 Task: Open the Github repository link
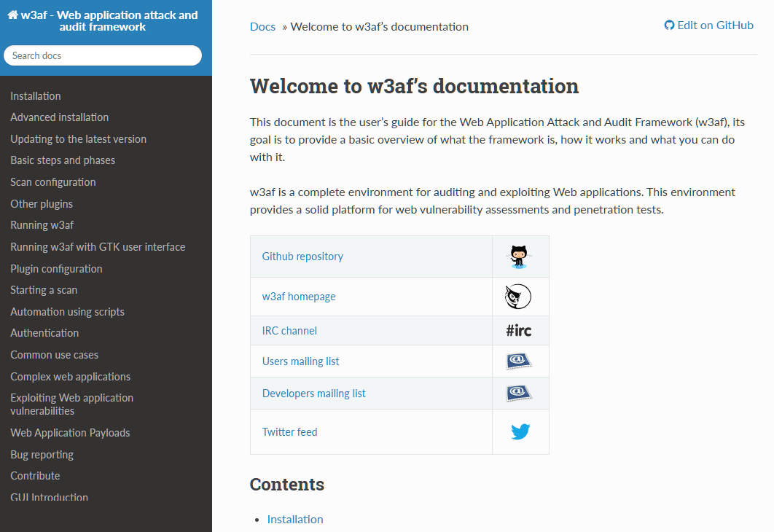(x=302, y=257)
